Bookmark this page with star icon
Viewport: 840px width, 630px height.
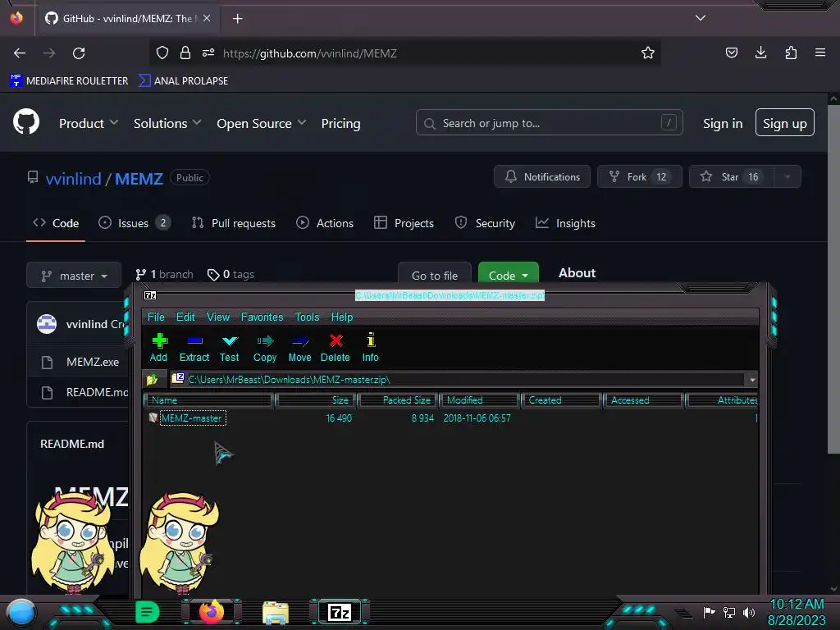coord(648,53)
